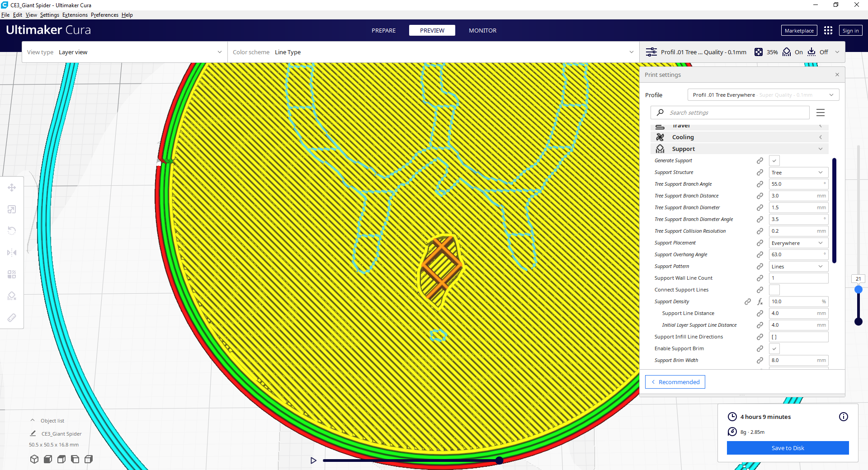The width and height of the screenshot is (868, 470).
Task: Open the Preferences menu
Action: pos(104,15)
